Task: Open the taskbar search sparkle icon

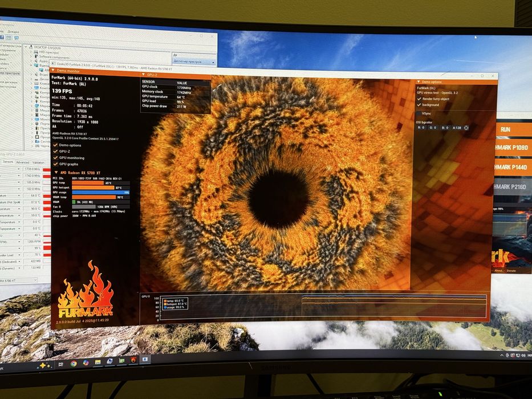Action: [x=45, y=365]
